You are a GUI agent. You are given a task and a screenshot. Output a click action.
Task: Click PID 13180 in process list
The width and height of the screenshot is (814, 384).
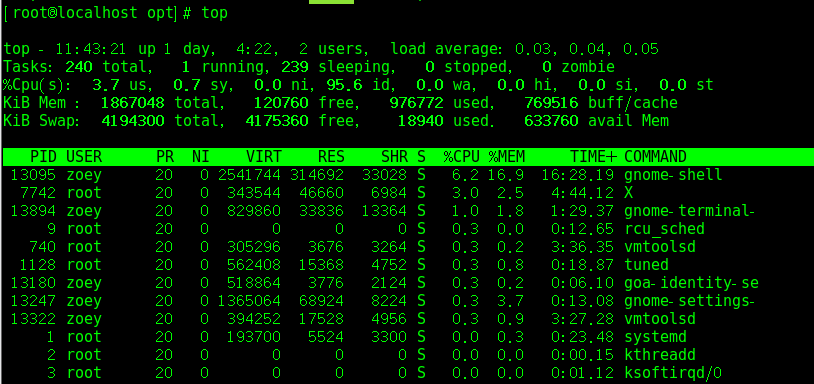tap(33, 283)
